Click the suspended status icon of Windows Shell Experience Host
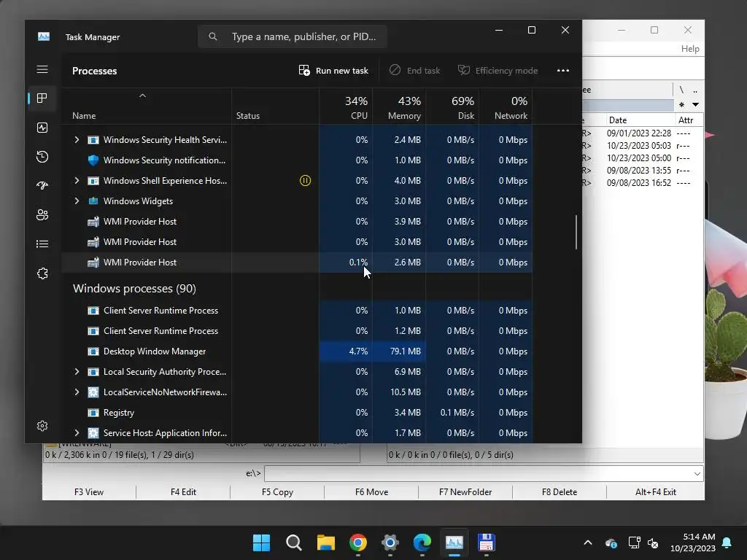The height and width of the screenshot is (560, 747). point(305,181)
